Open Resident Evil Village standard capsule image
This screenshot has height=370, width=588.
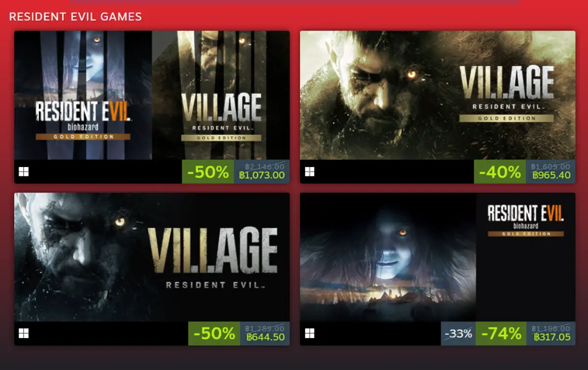click(x=152, y=257)
